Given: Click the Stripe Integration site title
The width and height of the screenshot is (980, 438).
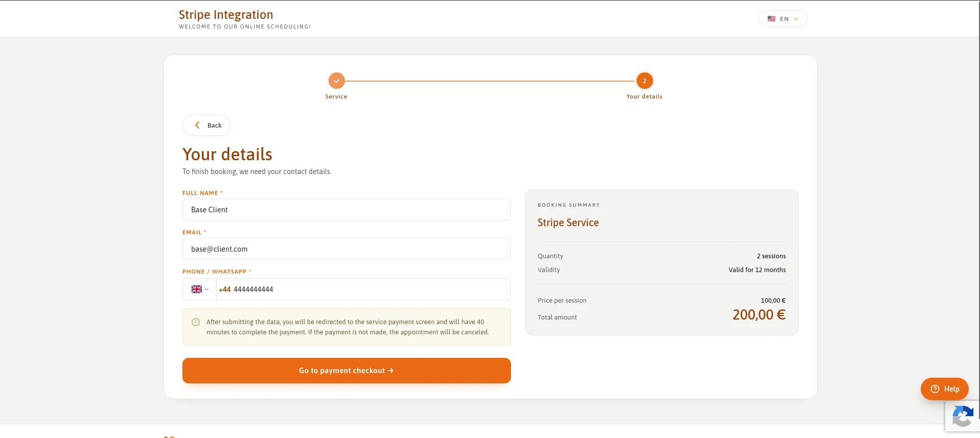Looking at the screenshot, I should (226, 15).
